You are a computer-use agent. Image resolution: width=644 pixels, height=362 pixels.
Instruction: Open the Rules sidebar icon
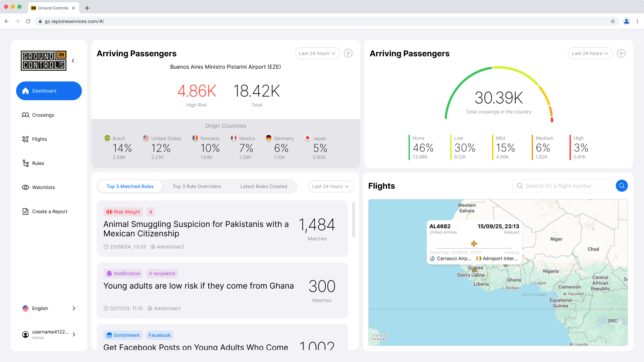25,163
